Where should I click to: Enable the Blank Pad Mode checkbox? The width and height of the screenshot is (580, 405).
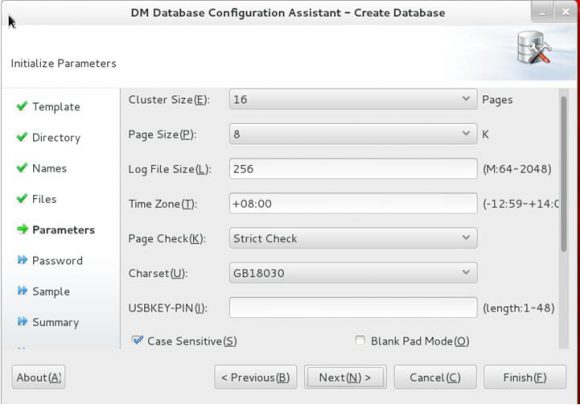coord(360,340)
